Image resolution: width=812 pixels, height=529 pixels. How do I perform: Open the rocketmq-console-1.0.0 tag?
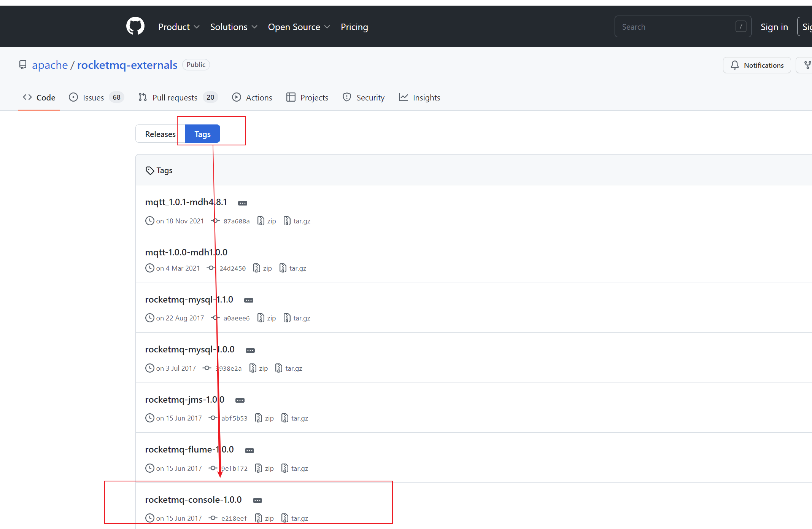[x=194, y=500]
